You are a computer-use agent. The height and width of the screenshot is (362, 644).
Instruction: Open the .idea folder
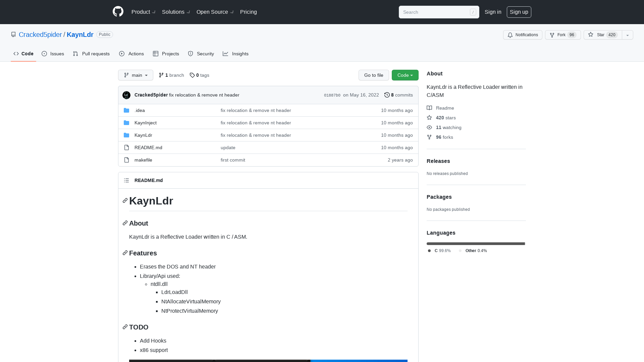point(140,110)
